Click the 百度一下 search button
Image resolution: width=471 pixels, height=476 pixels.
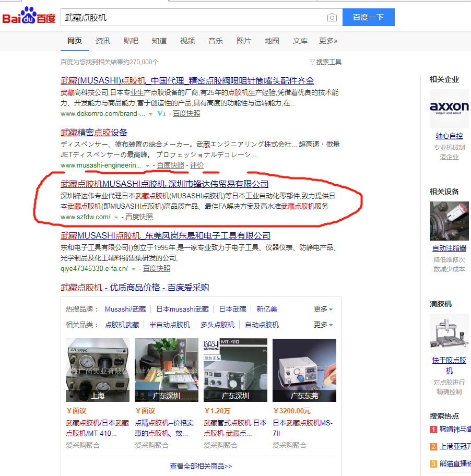click(x=368, y=17)
